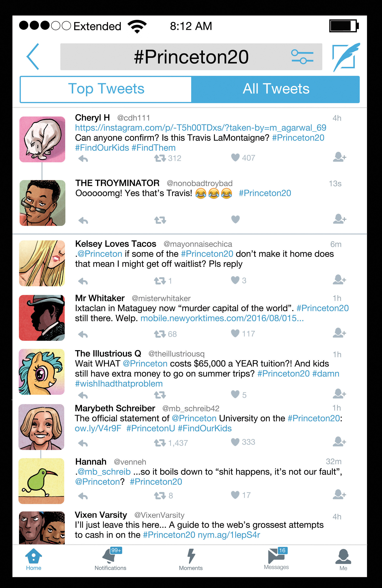Like Marybeth Schreiber's official statement tweet
This screenshot has width=382, height=588.
click(x=235, y=442)
